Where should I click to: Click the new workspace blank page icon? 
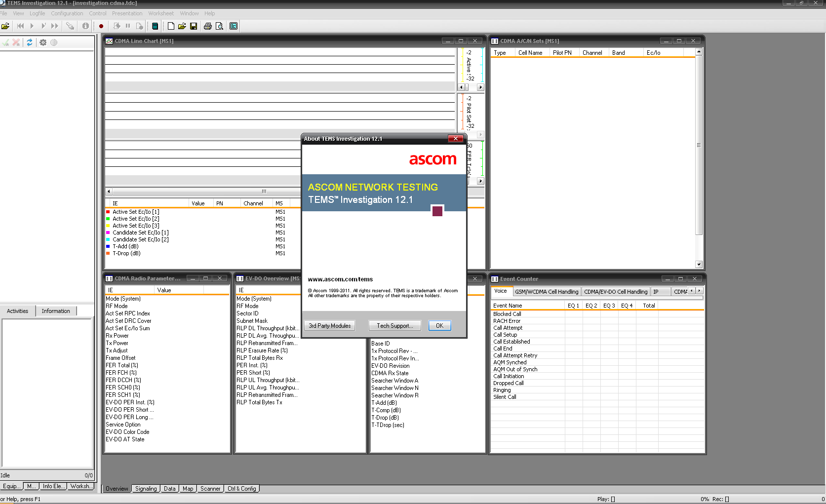click(171, 26)
